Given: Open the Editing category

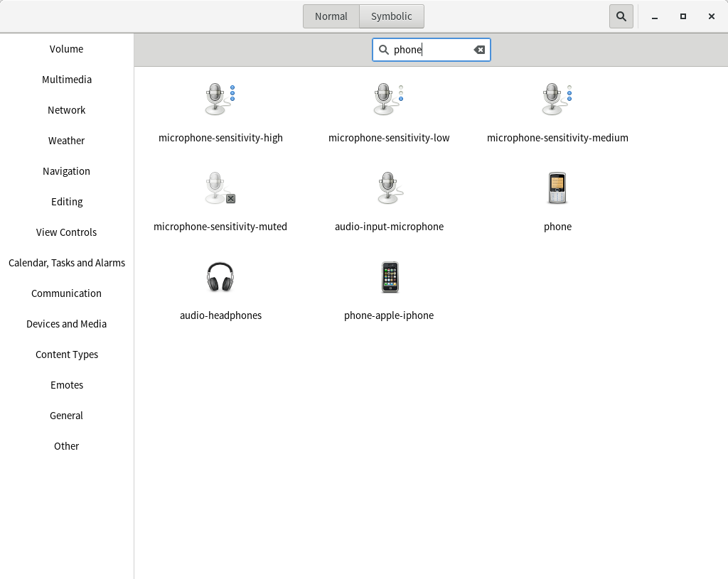Looking at the screenshot, I should (x=66, y=202).
